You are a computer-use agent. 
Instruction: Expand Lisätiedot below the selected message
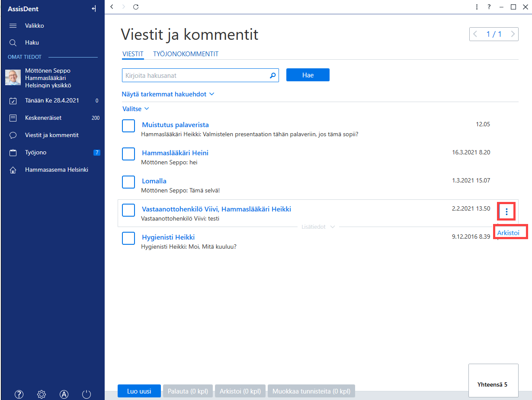click(318, 227)
